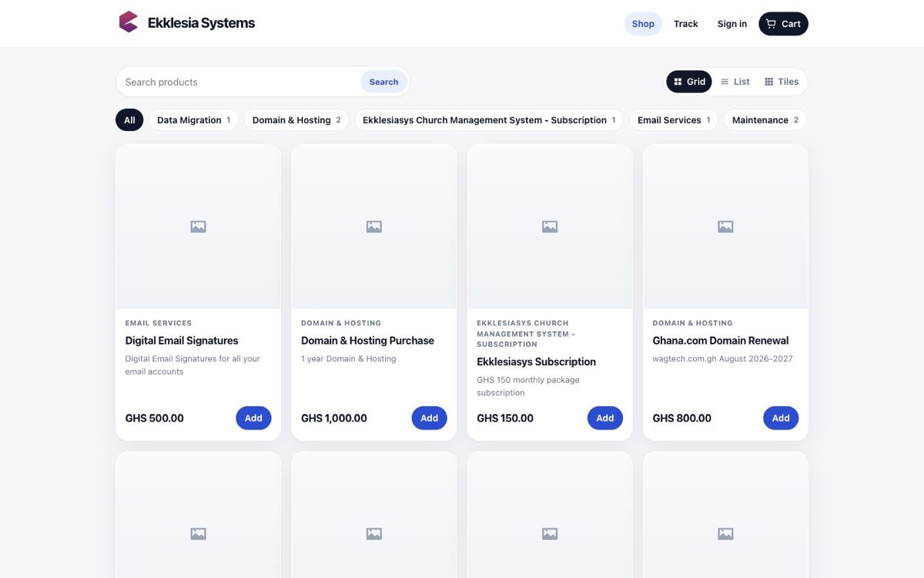Go to the Shop page
The width and height of the screenshot is (924, 578).
[x=643, y=24]
